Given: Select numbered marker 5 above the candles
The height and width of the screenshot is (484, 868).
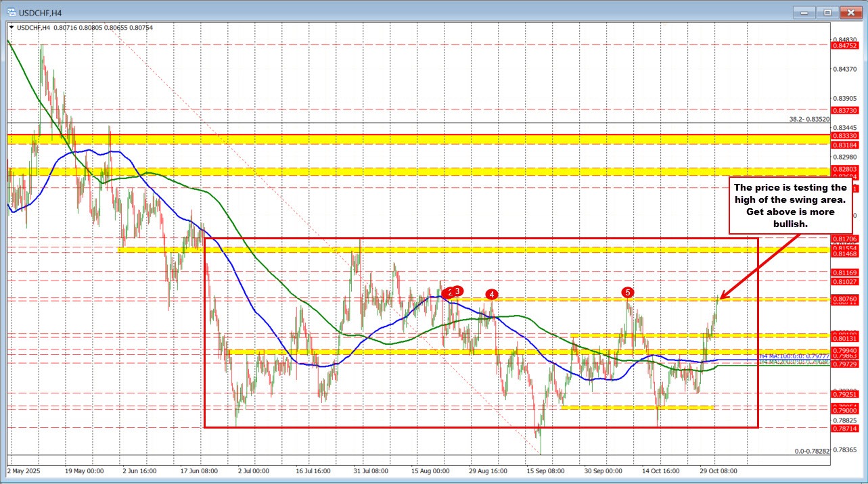Looking at the screenshot, I should (626, 293).
